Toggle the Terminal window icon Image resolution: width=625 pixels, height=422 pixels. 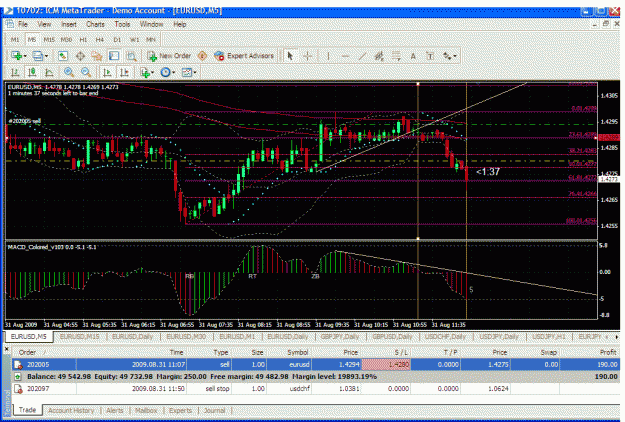click(x=114, y=56)
